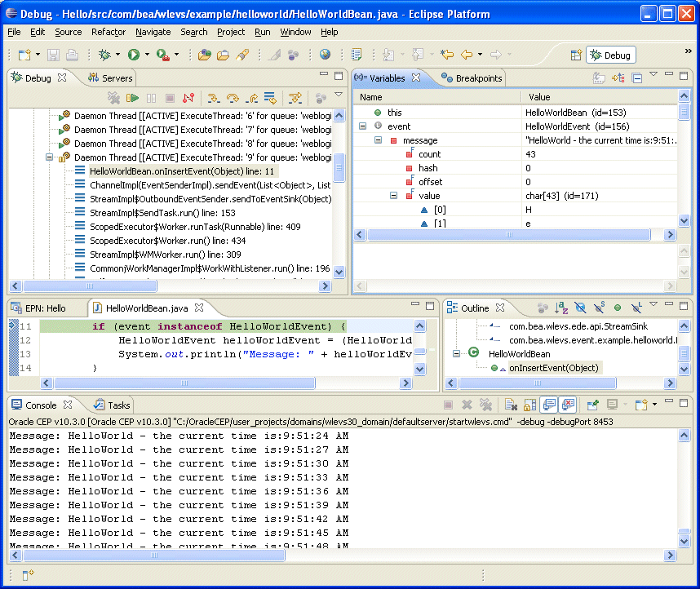Toggle alphabetical Sort in Outline view
700x589 pixels.
(561, 308)
